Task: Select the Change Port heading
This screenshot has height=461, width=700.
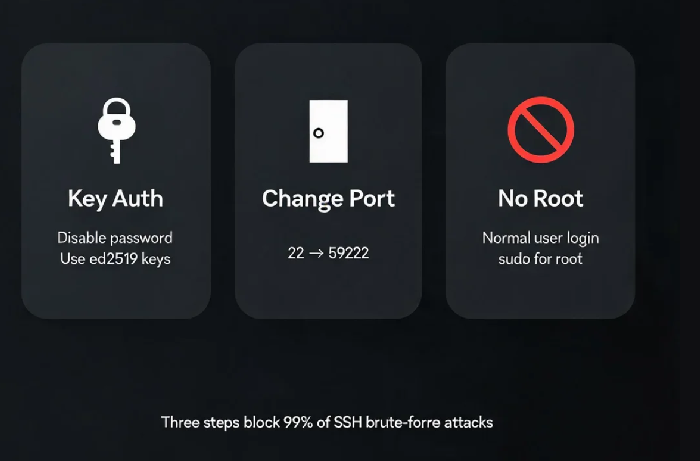Action: [328, 199]
